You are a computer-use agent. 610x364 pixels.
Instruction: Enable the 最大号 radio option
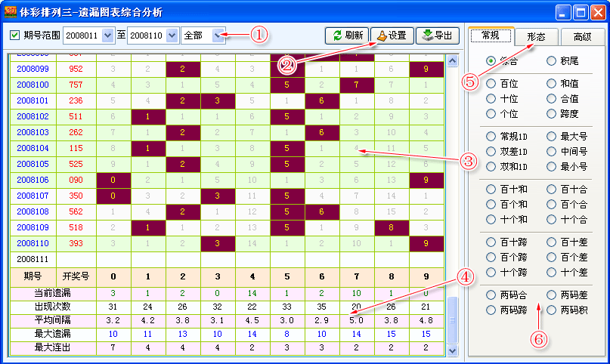click(x=552, y=137)
